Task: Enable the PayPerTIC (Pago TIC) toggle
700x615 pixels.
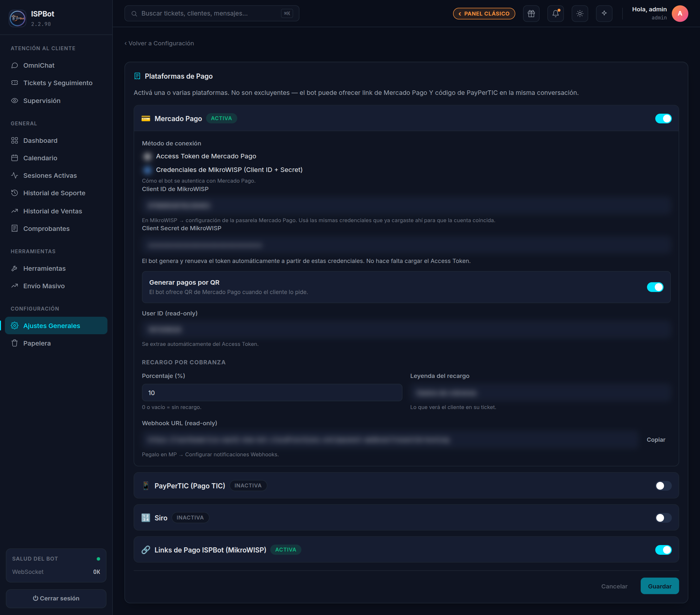Action: coord(663,486)
